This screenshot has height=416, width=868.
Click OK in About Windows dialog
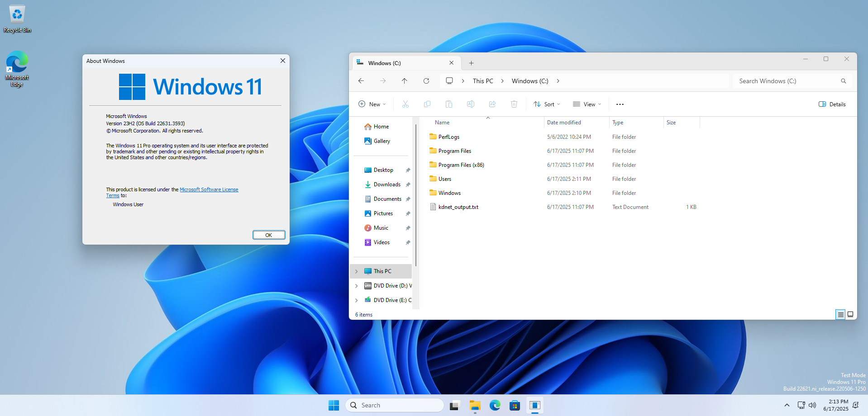(x=269, y=235)
